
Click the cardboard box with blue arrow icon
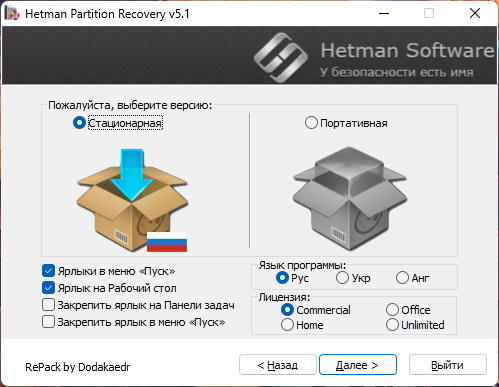tap(132, 200)
